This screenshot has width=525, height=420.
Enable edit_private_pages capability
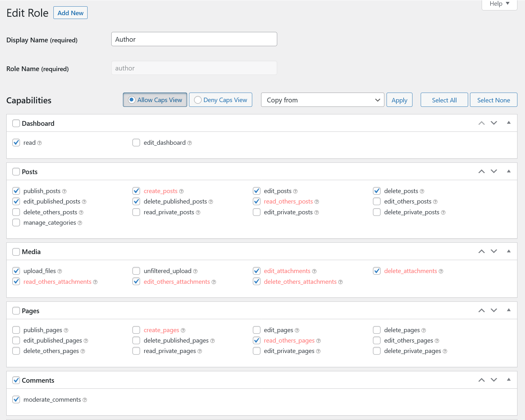[x=257, y=351]
